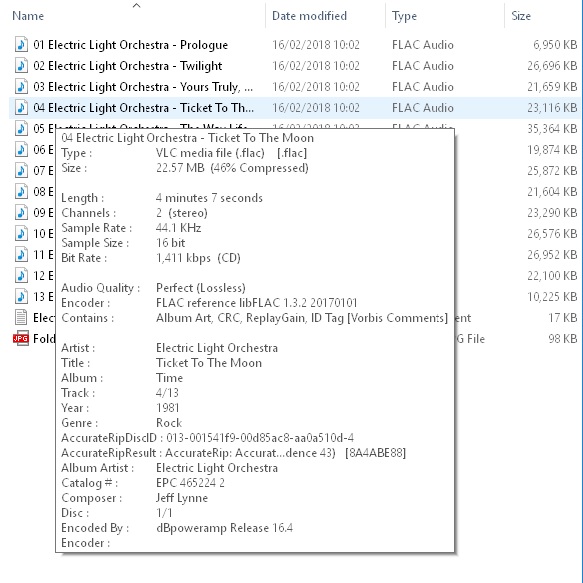Click the 21,659 KB size cell

(x=552, y=87)
